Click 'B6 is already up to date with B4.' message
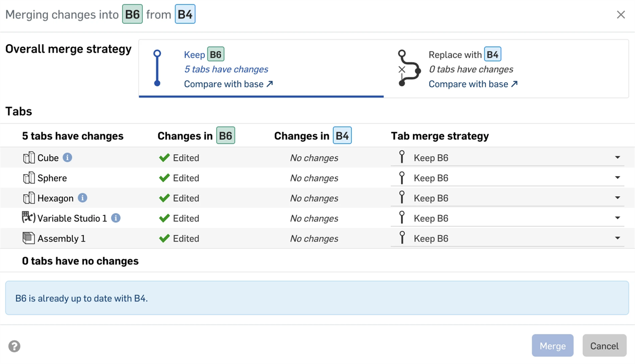Screen dimensions: 635x364 coord(82,299)
